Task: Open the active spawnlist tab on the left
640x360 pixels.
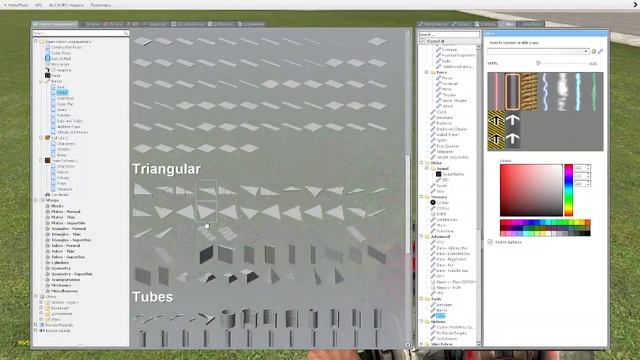Action: [55, 24]
